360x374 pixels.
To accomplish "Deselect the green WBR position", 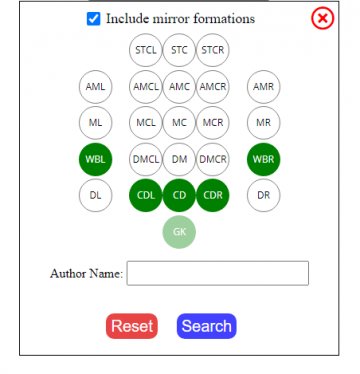I will pos(263,159).
